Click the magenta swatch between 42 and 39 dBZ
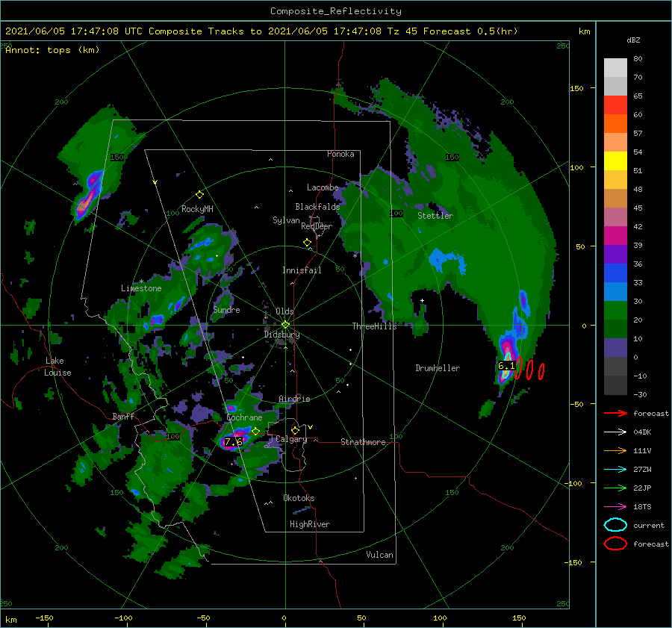Screen dimensions: 672x628 point(615,236)
